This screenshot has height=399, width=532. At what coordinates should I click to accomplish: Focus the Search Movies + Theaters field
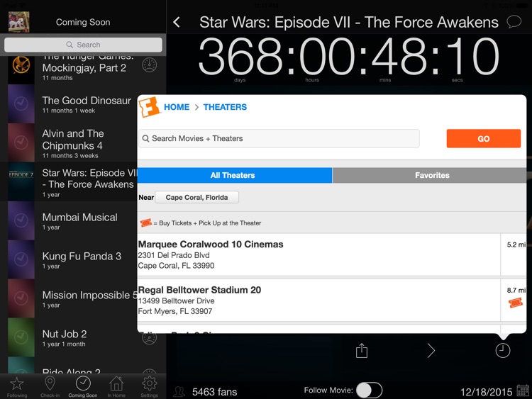pyautogui.click(x=279, y=138)
